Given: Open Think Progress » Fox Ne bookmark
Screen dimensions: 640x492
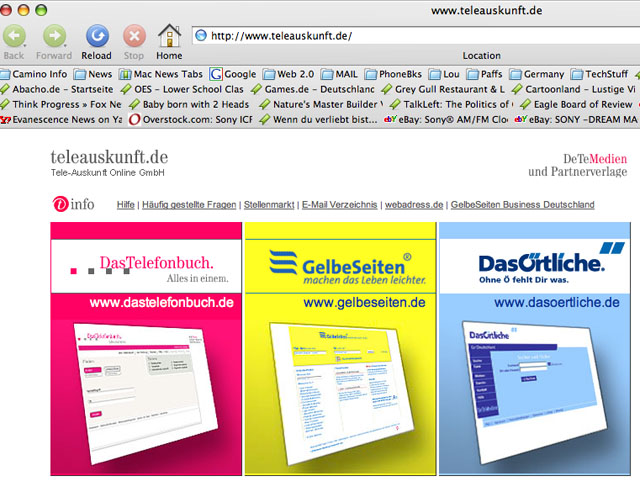Looking at the screenshot, I should click(x=61, y=104).
